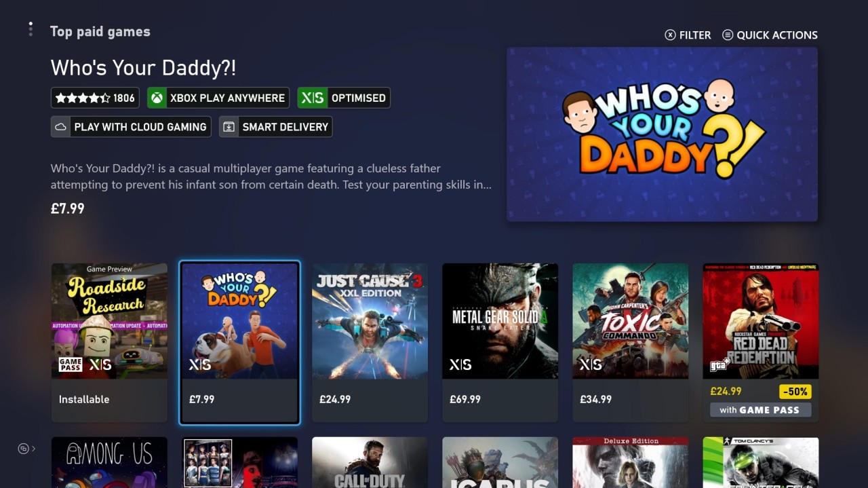This screenshot has height=488, width=868.
Task: Open Red Dead Redemption tile
Action: pos(760,343)
